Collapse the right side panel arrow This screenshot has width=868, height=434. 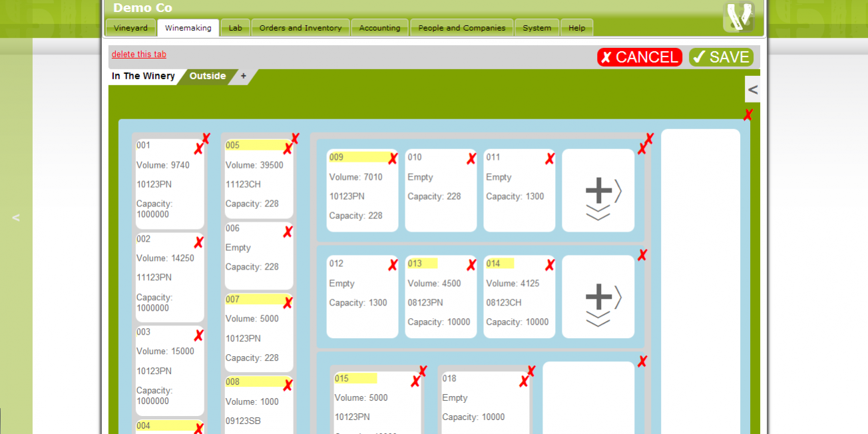[752, 89]
